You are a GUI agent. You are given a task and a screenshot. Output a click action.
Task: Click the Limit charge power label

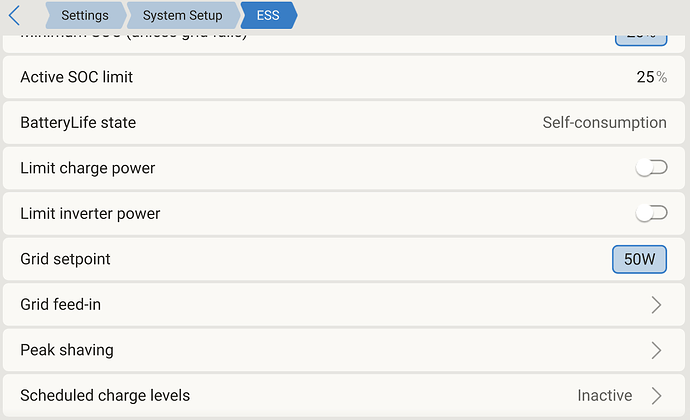coord(88,168)
